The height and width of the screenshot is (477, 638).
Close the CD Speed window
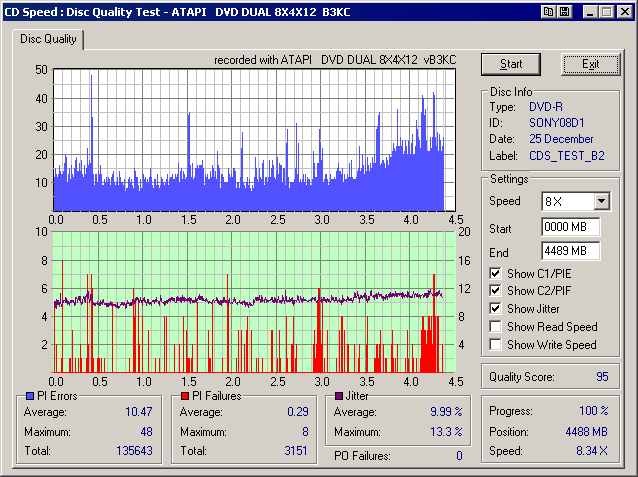pyautogui.click(x=624, y=11)
